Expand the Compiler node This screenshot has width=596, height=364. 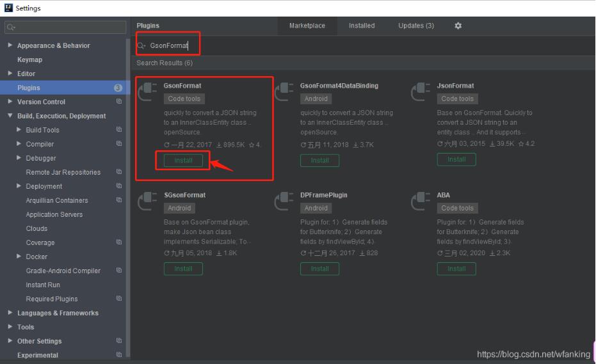click(19, 144)
